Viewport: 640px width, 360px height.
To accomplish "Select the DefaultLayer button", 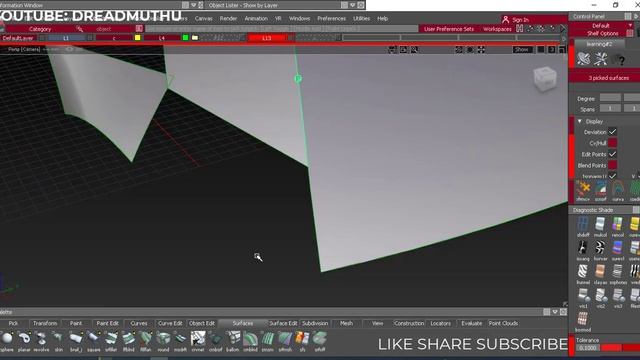I will click(x=18, y=38).
